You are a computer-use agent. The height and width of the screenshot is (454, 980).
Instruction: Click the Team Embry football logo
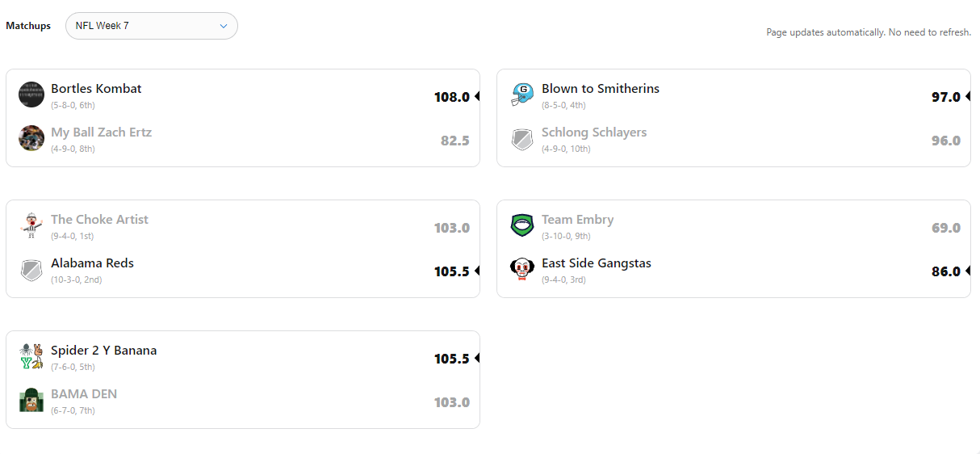tap(522, 225)
